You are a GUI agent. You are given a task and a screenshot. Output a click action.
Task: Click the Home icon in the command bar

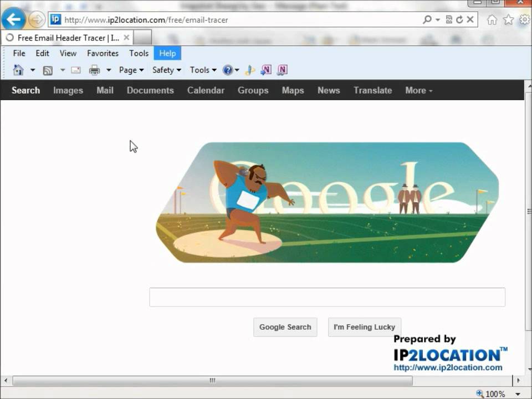pos(18,70)
